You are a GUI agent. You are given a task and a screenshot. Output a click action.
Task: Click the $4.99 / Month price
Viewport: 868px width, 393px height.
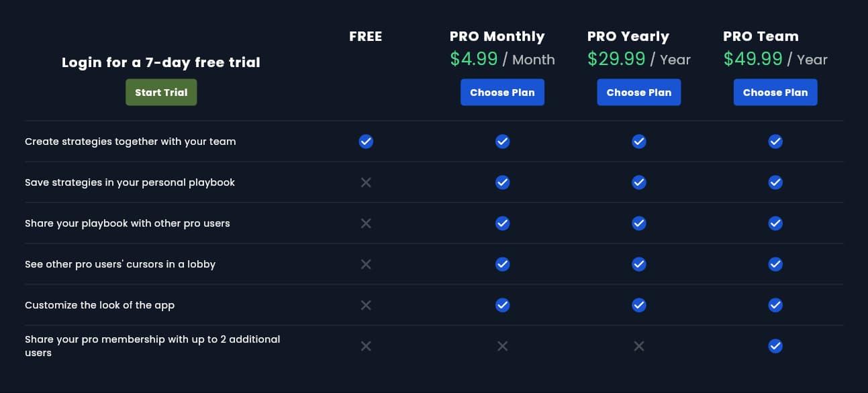[x=502, y=59]
